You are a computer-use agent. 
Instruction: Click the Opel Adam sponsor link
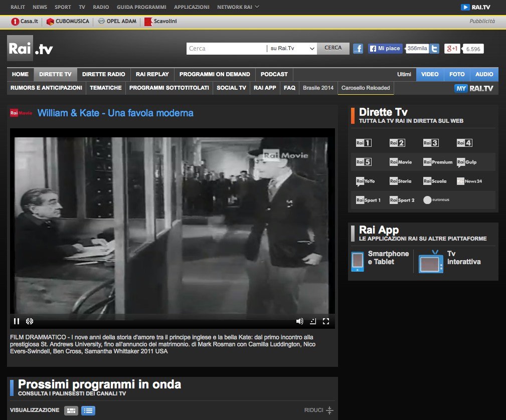tap(117, 21)
